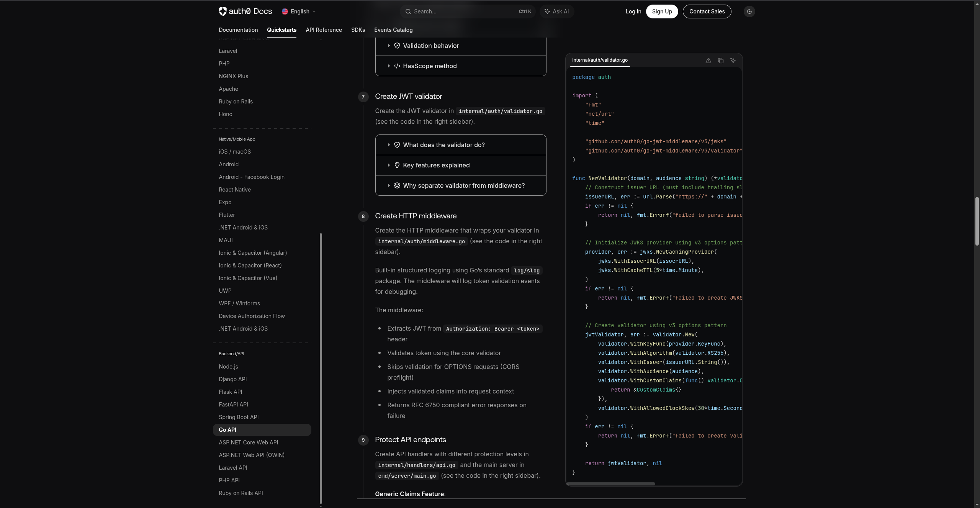980x508 pixels.
Task: Open the English language dropdown
Action: pyautogui.click(x=299, y=11)
